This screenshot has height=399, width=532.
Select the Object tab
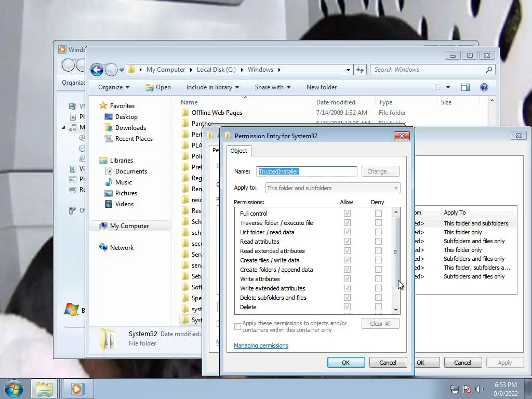[x=238, y=151]
